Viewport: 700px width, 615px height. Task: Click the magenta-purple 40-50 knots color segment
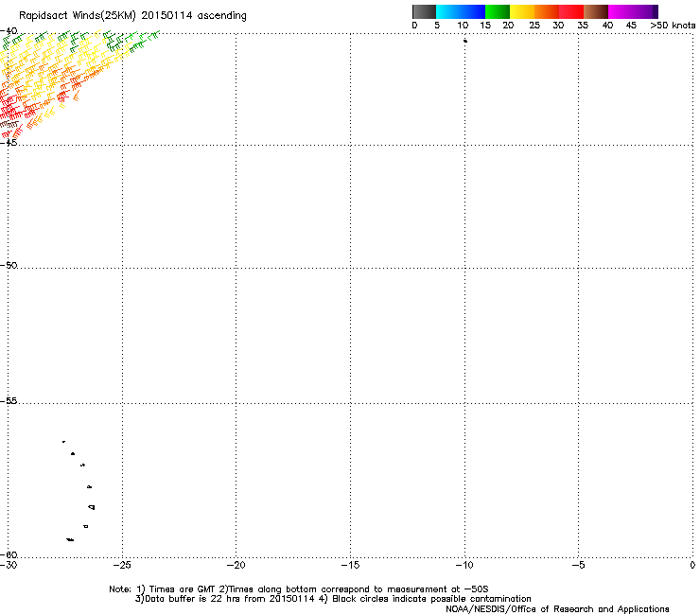[633, 11]
